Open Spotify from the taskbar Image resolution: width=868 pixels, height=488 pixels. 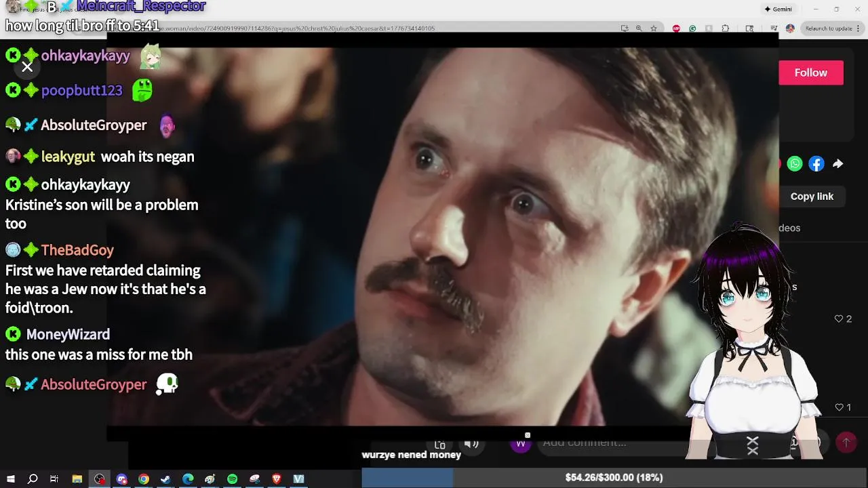coord(232,479)
